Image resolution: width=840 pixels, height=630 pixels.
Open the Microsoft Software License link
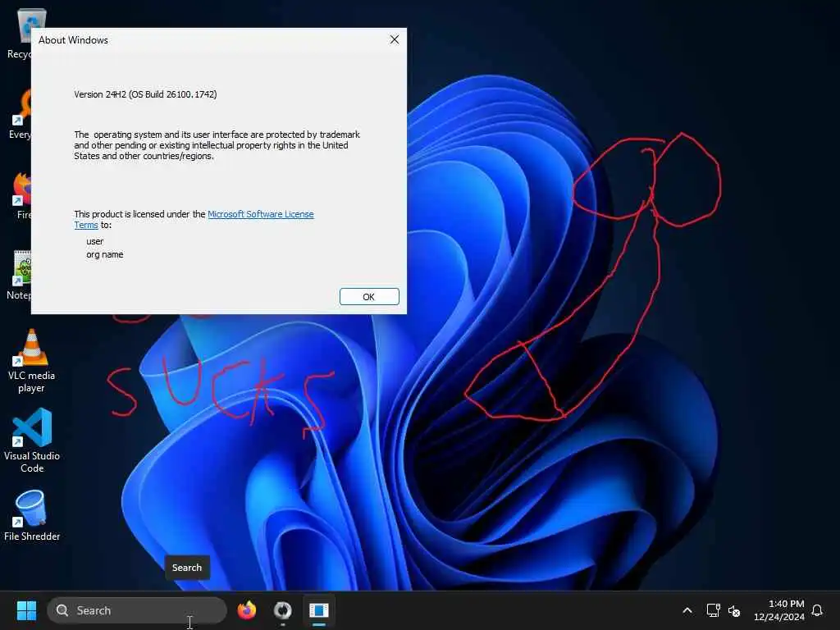point(260,214)
